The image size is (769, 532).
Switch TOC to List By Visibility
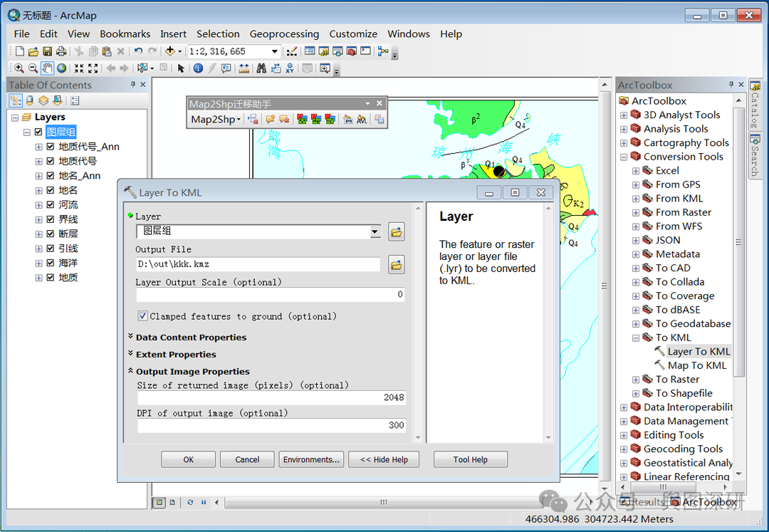[43, 100]
